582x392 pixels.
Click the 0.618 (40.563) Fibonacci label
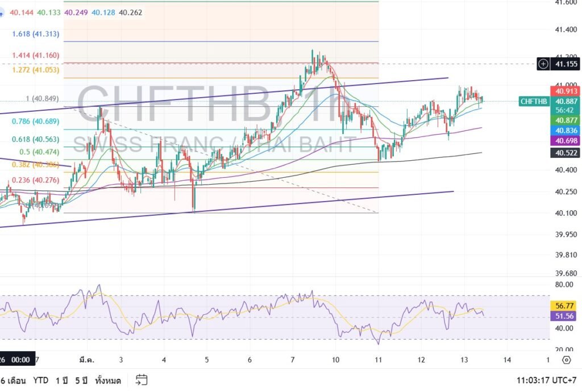coord(35,139)
